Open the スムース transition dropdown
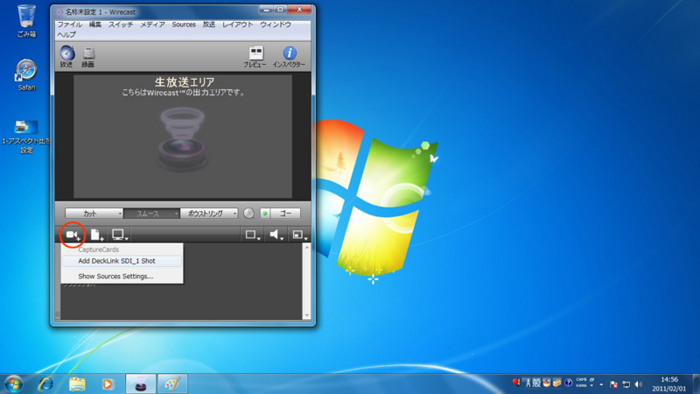The height and width of the screenshot is (394, 700). 151,214
